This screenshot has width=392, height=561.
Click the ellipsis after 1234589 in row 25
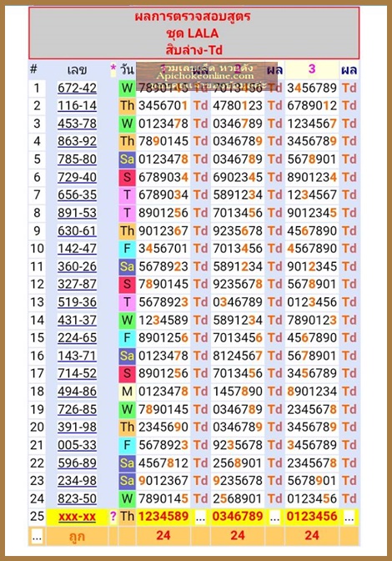200,517
